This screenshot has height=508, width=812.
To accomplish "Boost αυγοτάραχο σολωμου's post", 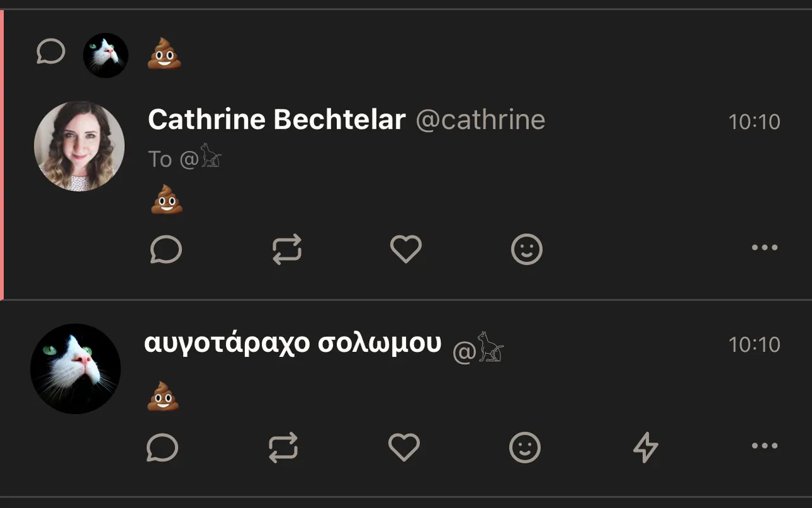I will click(x=283, y=448).
